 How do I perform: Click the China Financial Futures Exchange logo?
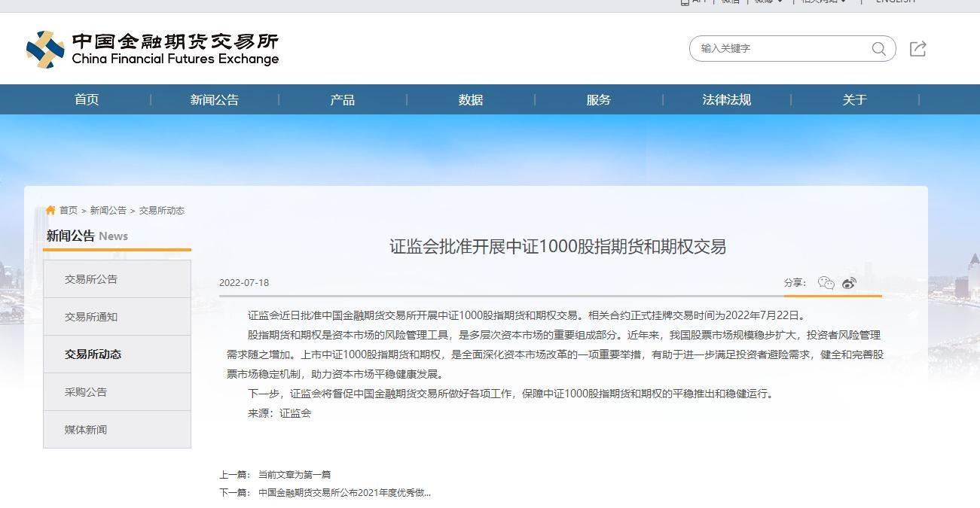[x=152, y=49]
